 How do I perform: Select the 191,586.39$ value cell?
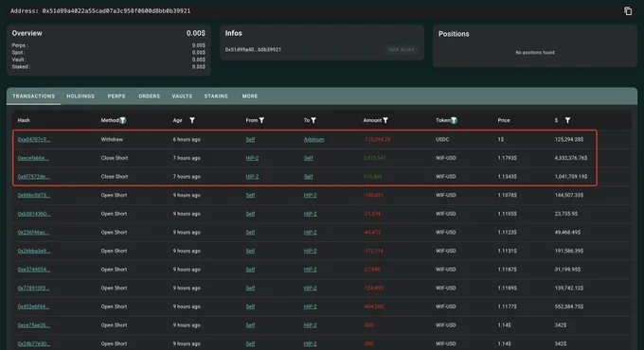(x=569, y=251)
